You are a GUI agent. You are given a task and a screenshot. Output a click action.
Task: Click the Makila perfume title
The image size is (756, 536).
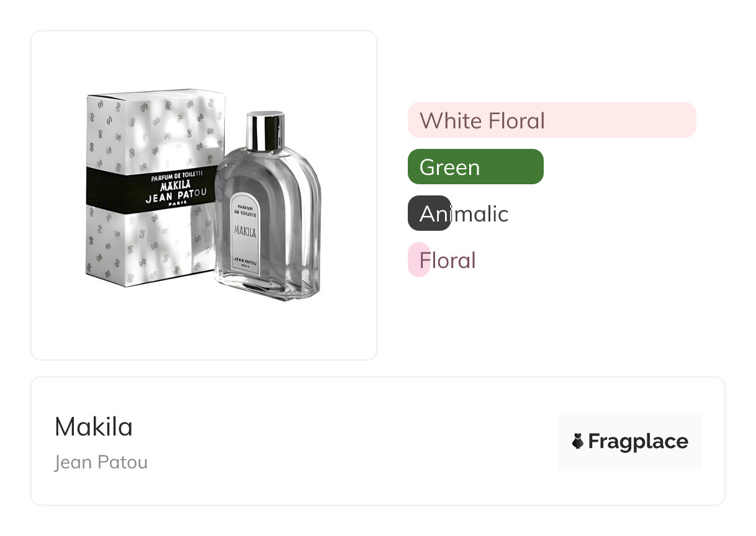(x=94, y=427)
